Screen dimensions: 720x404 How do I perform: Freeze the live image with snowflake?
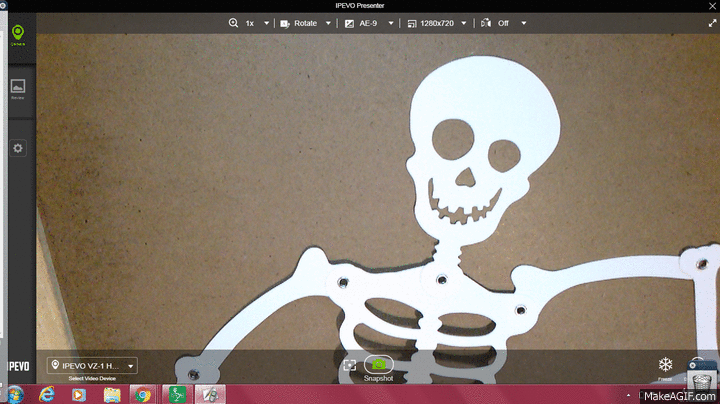click(x=664, y=365)
